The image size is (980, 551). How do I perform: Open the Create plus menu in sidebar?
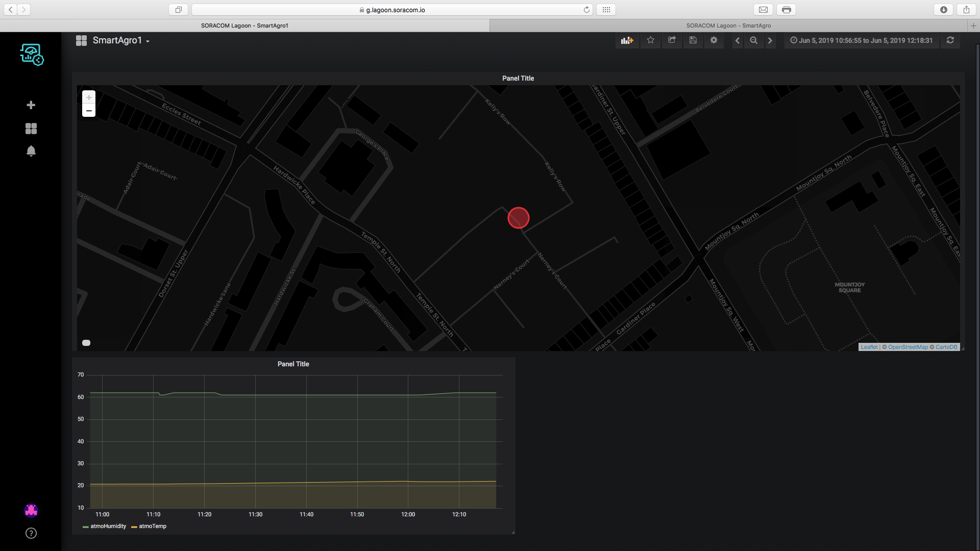point(31,105)
